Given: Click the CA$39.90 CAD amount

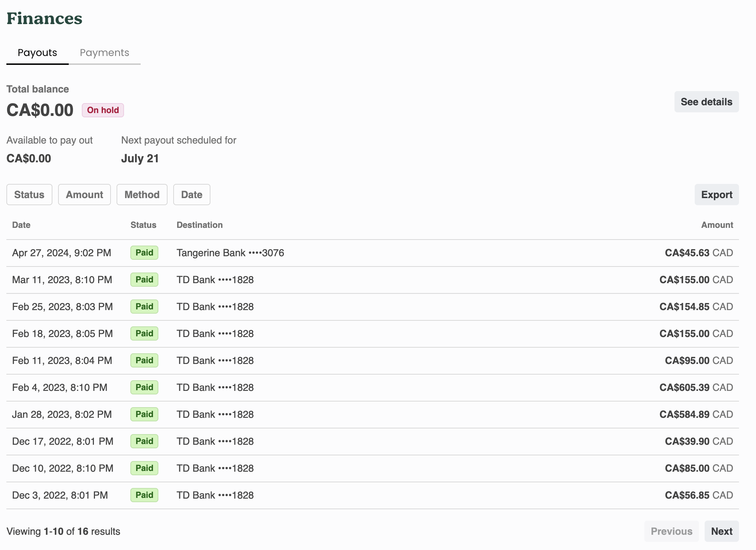Looking at the screenshot, I should [699, 442].
